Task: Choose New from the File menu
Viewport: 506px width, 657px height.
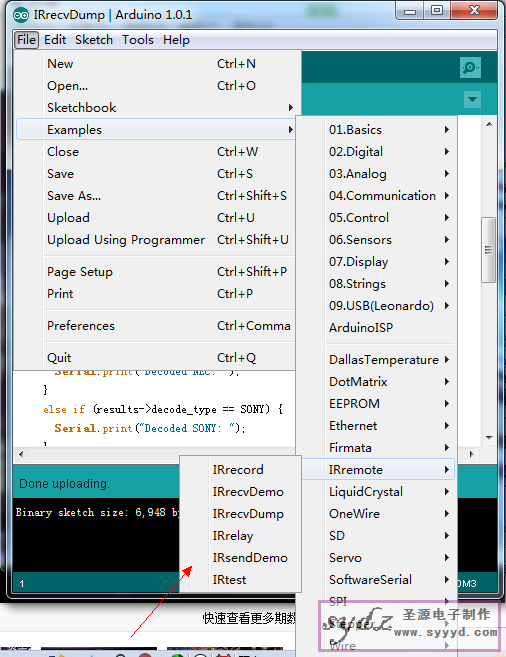Action: tap(155, 64)
